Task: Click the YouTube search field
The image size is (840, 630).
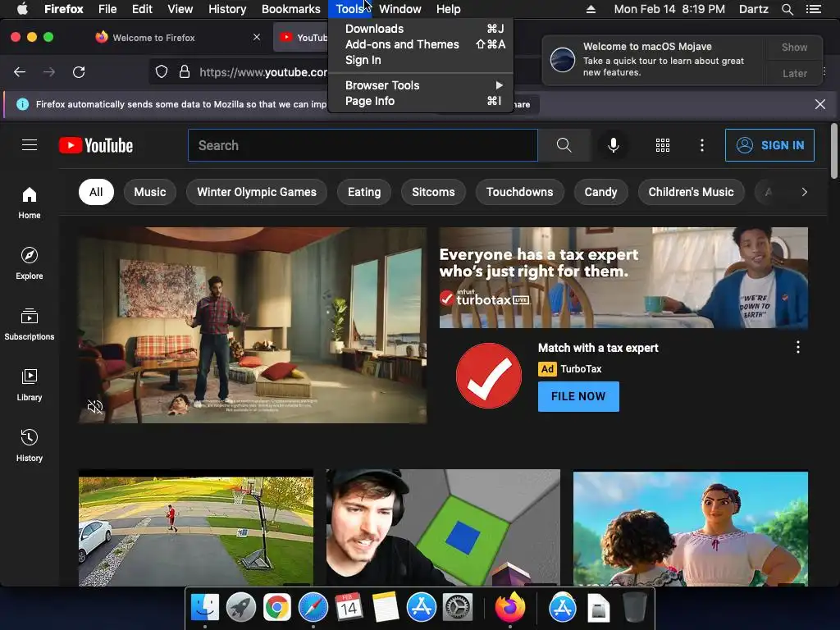Action: pos(363,145)
